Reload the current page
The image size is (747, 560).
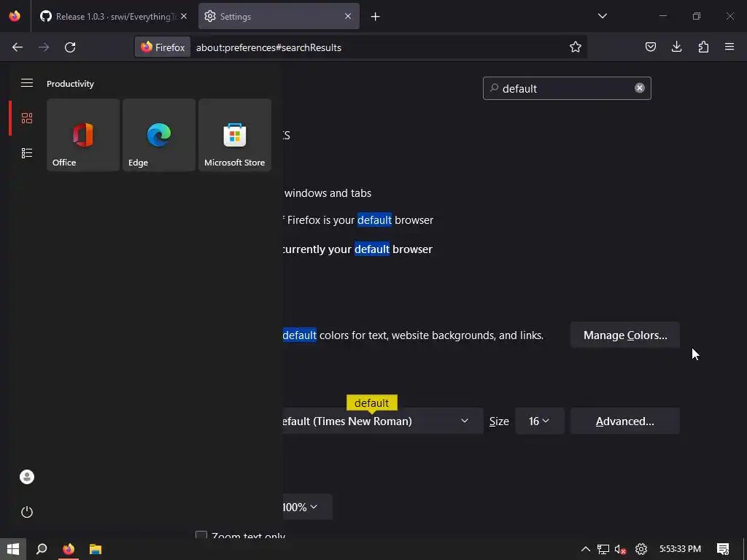click(70, 47)
